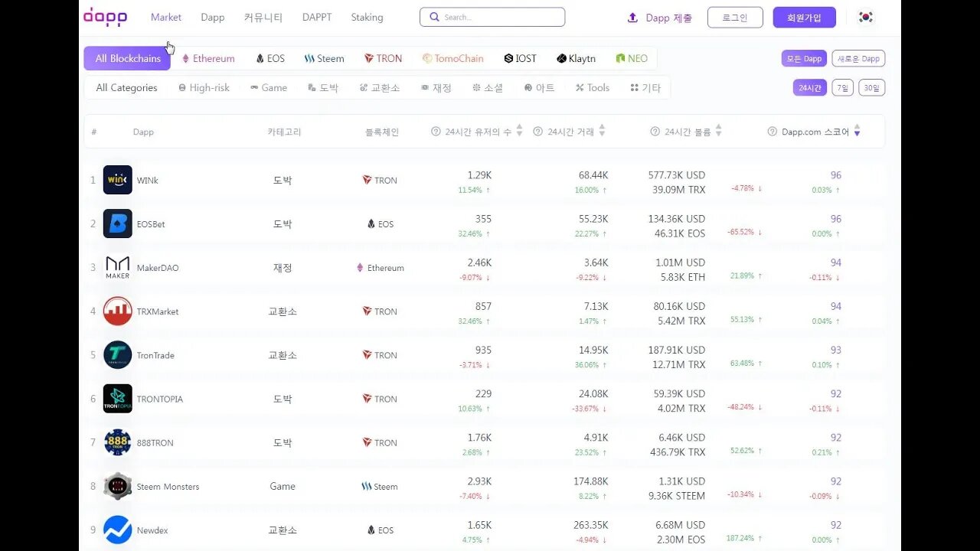Open TRONTOPIA logo icon
Viewport: 980px width, 551px height.
point(118,398)
